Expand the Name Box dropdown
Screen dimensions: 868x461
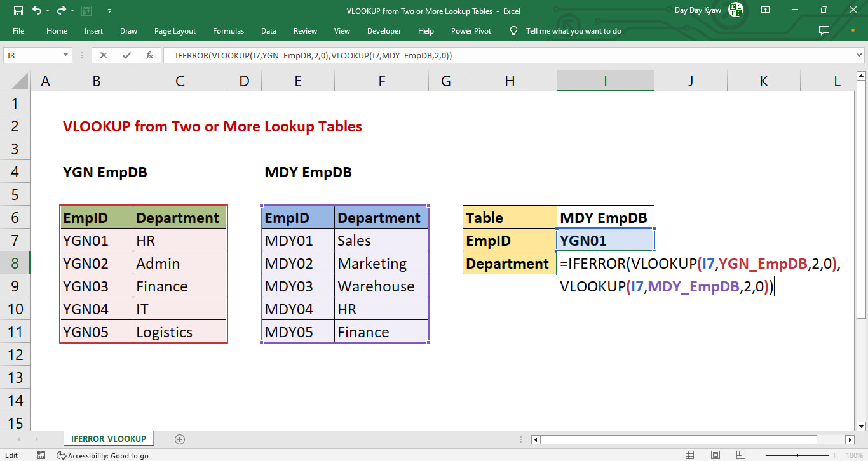pyautogui.click(x=66, y=55)
